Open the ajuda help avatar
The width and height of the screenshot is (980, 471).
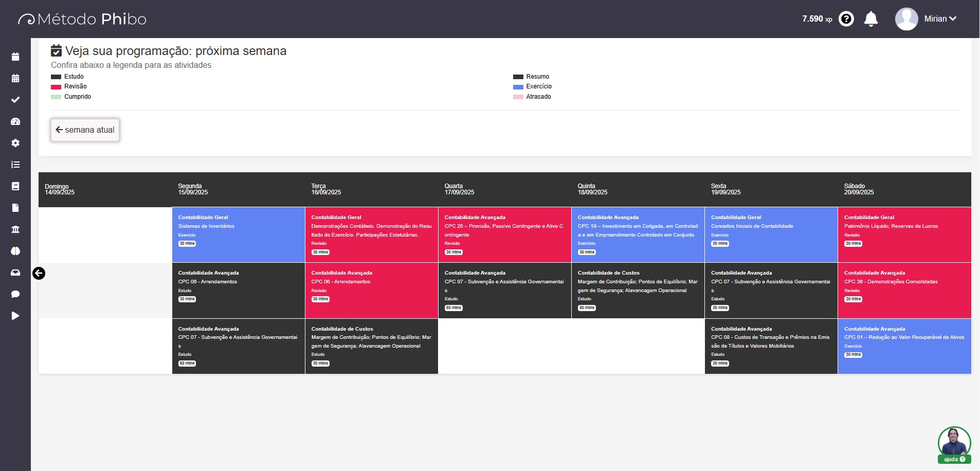pos(954,444)
